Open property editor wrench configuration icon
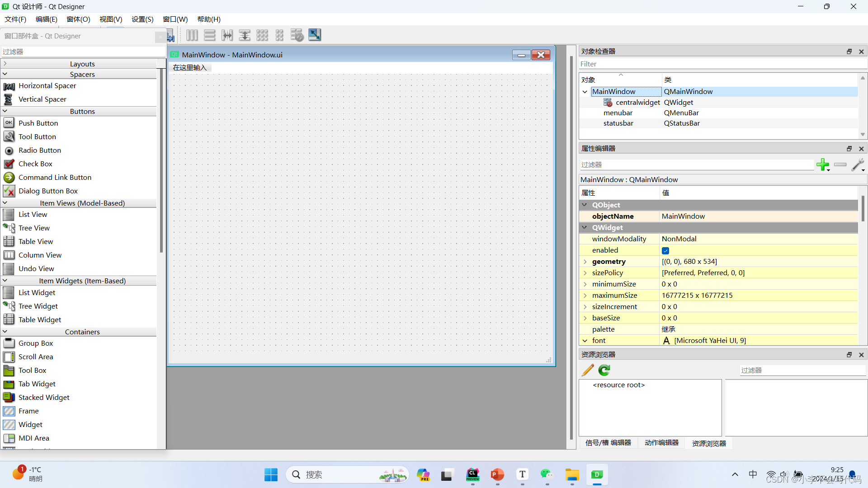Image resolution: width=868 pixels, height=488 pixels. pyautogui.click(x=858, y=164)
